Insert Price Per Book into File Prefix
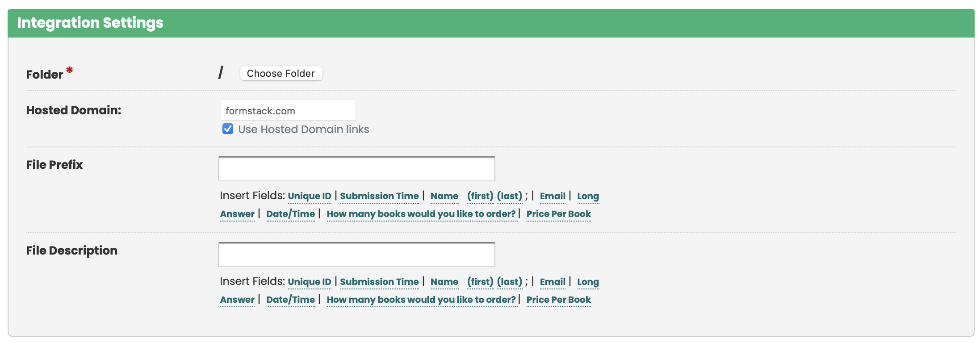Viewport: 980px width, 343px height. click(558, 214)
